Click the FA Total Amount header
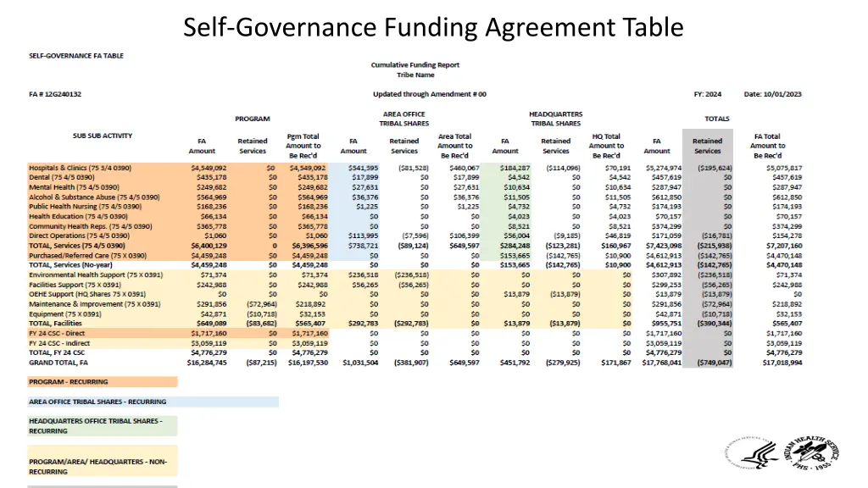This screenshot has height=488, width=868. coord(767,146)
